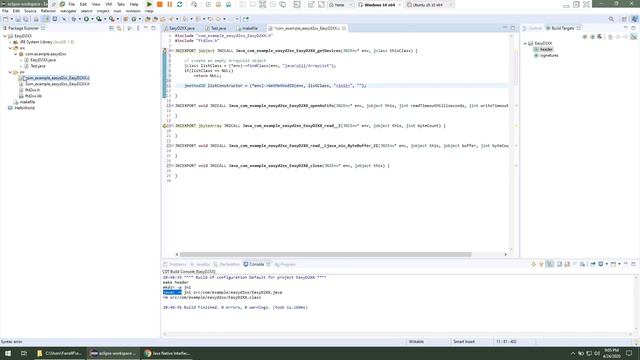Open the notification center icon in taskbar
The width and height of the screenshot is (640, 360).
[x=629, y=353]
